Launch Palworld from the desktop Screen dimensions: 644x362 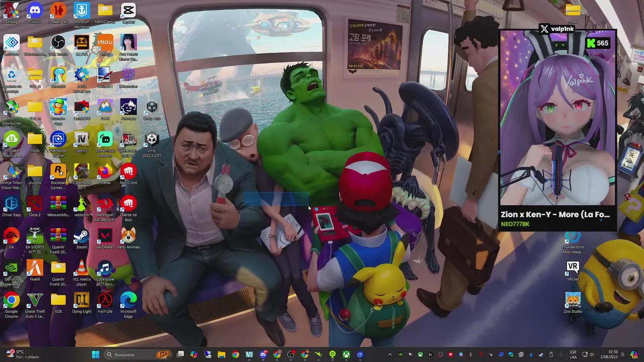[x=58, y=77]
